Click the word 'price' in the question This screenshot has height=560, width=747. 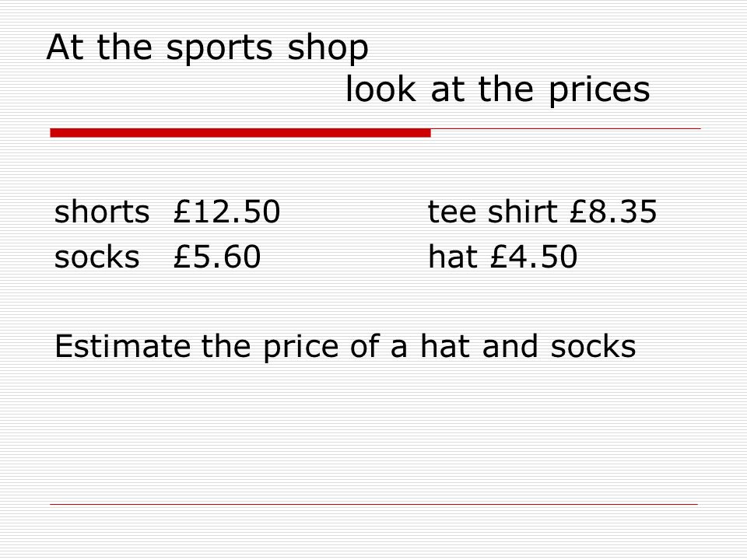pyautogui.click(x=301, y=348)
